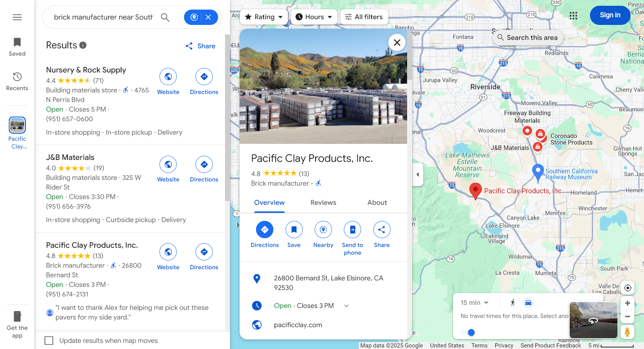Image resolution: width=644 pixels, height=349 pixels.
Task: Switch to the Overview tab
Action: (269, 202)
